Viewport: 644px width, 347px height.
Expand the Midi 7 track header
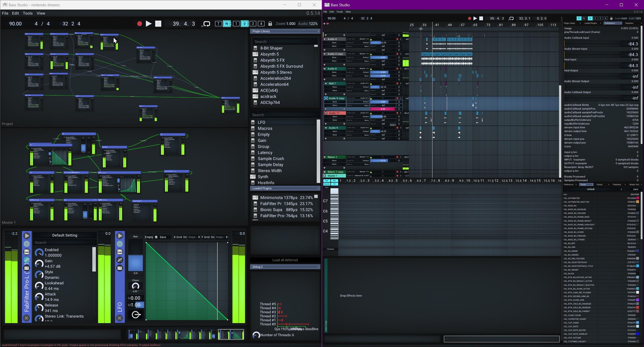click(326, 83)
